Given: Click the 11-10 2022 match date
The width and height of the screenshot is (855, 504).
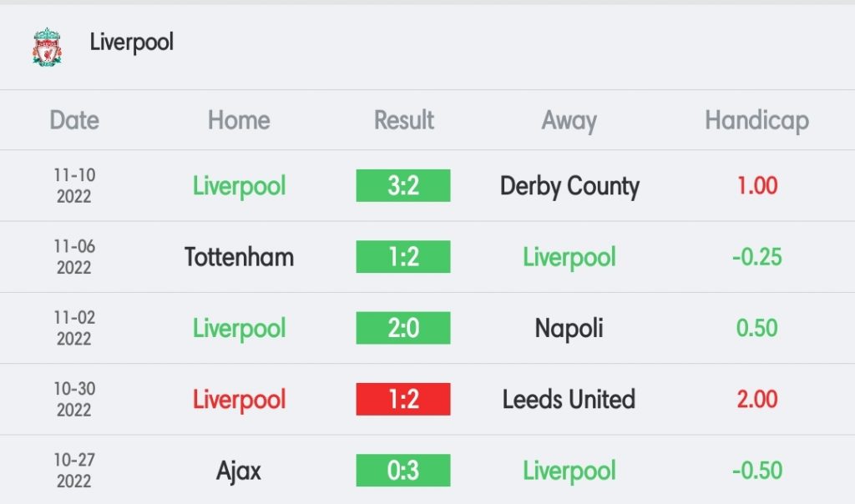Looking at the screenshot, I should tap(74, 186).
